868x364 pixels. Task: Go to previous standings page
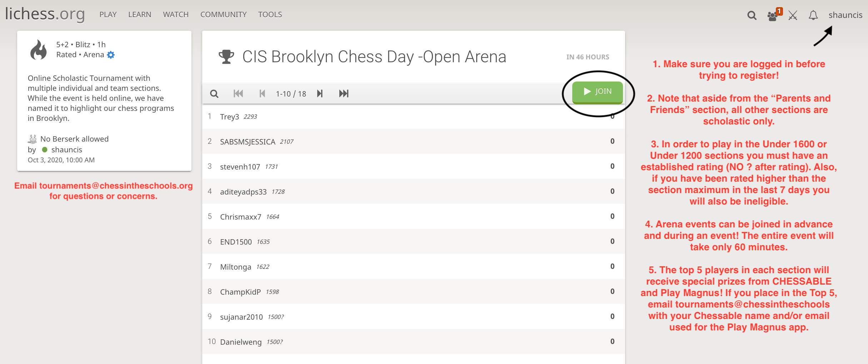pos(262,94)
